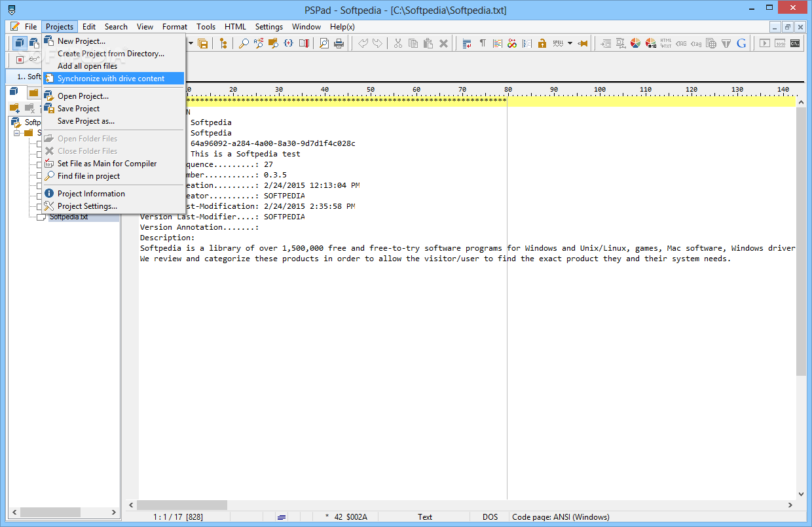Viewport: 812px width, 527px height.
Task: Click the matching bracket {+} icon
Action: (289, 43)
